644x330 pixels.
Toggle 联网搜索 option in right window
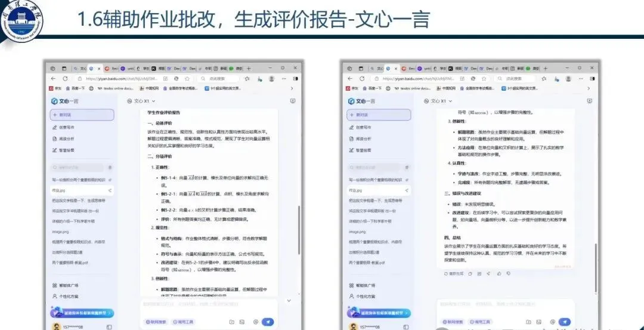[x=453, y=322]
